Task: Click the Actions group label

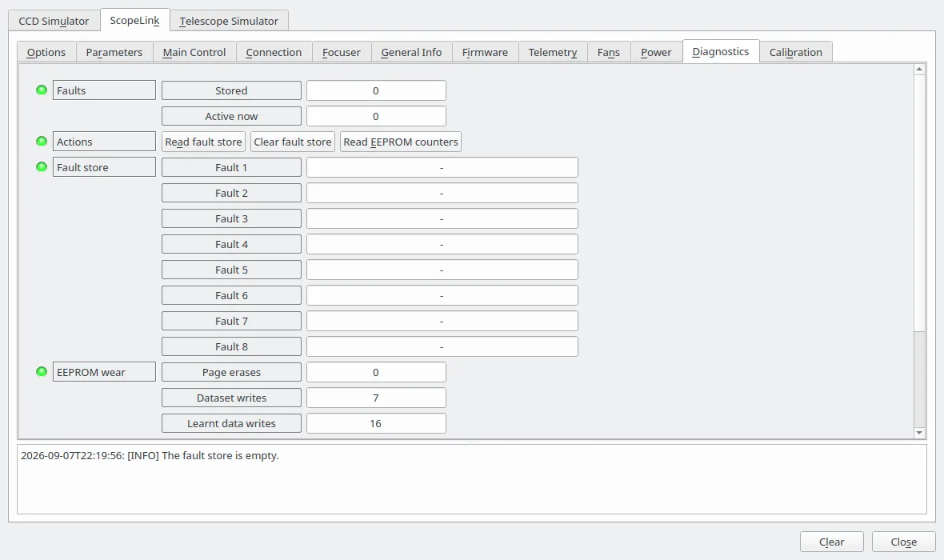Action: [x=104, y=142]
